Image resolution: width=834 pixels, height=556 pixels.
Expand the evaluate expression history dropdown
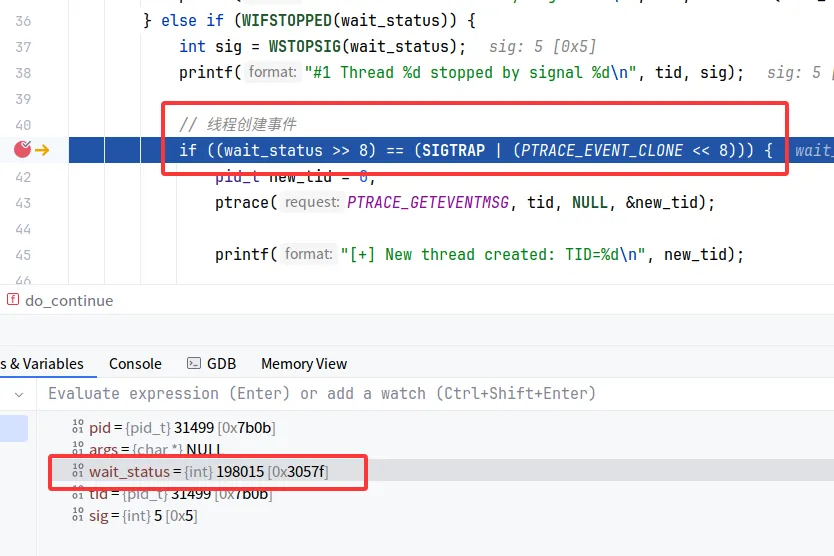pyautogui.click(x=19, y=395)
